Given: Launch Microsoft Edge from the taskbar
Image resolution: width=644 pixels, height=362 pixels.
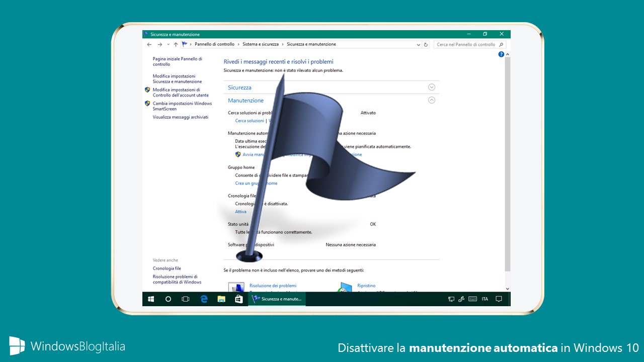Looking at the screenshot, I should [x=204, y=299].
